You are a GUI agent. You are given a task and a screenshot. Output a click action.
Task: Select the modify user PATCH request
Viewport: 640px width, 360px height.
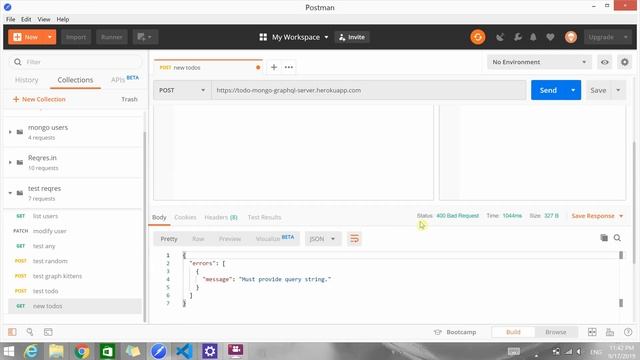point(74,231)
